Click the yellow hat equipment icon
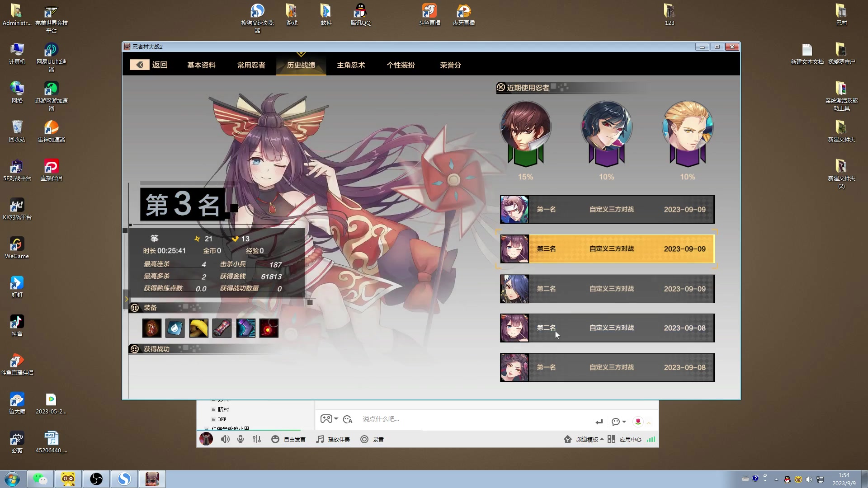Screen dimensions: 868x488 198,328
